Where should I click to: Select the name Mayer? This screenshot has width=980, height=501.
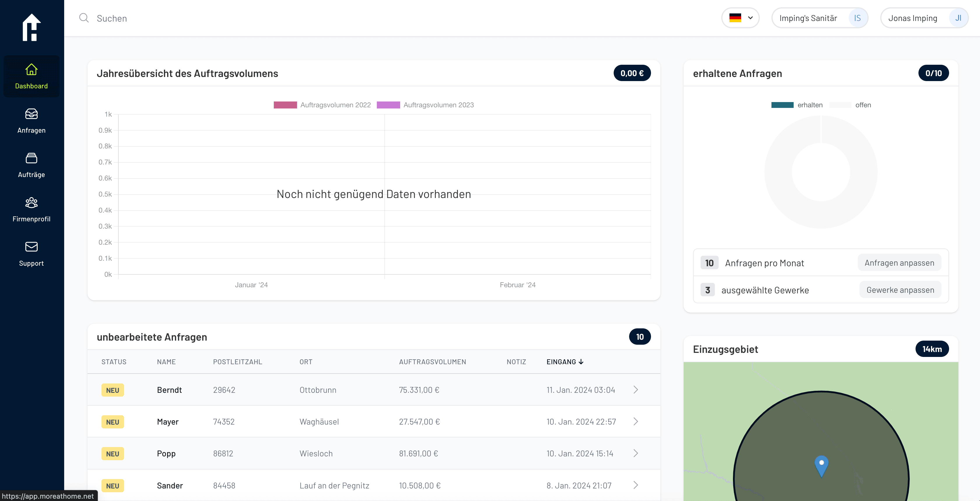[x=168, y=422]
